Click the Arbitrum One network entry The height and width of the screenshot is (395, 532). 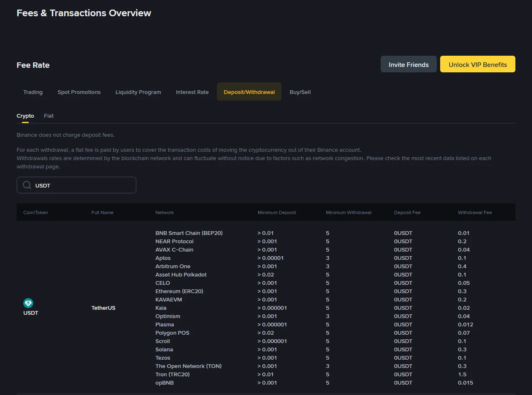pos(173,267)
